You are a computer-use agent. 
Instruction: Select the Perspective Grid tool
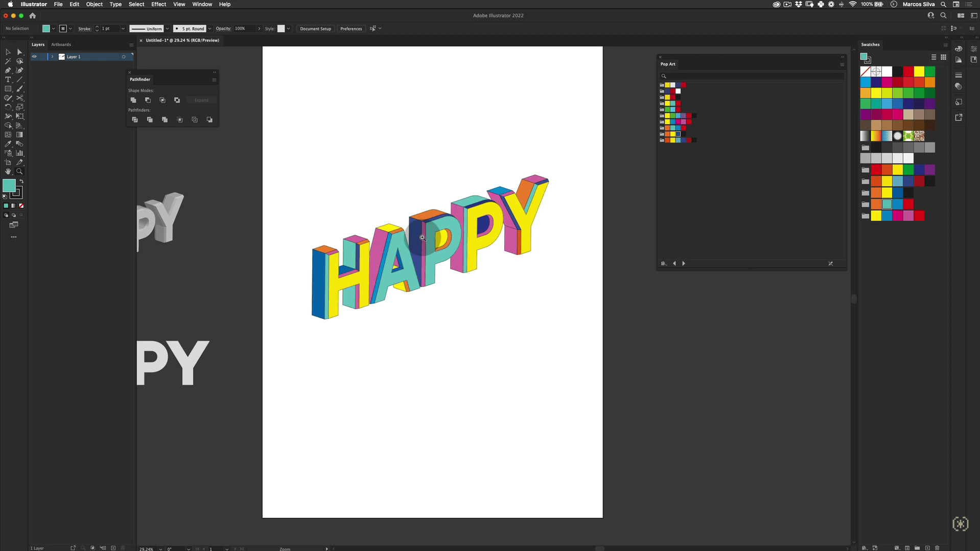tap(19, 126)
